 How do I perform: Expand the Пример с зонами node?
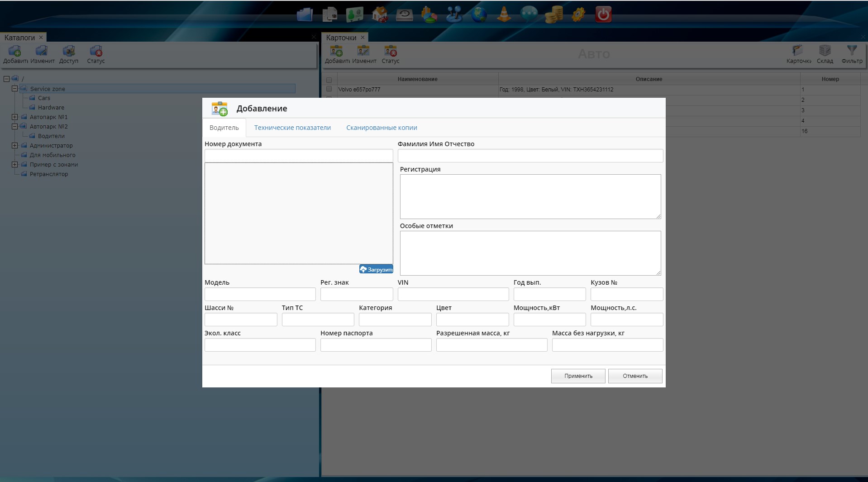point(15,165)
